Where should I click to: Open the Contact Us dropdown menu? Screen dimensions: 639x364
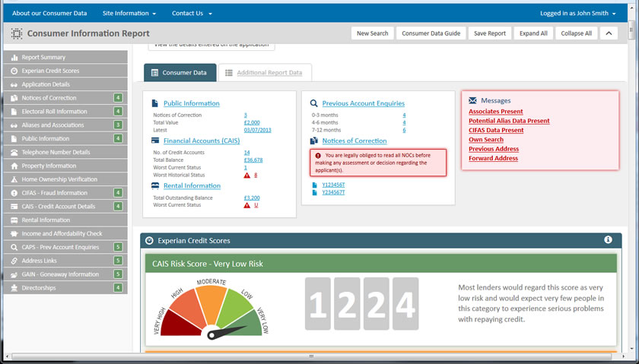click(192, 13)
